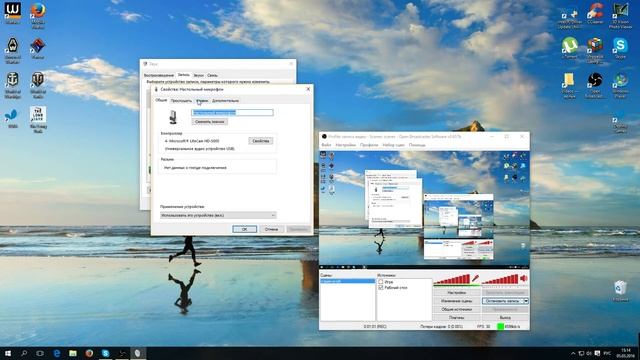
Task: Click the 'Сменить значок' button
Action: [209, 122]
